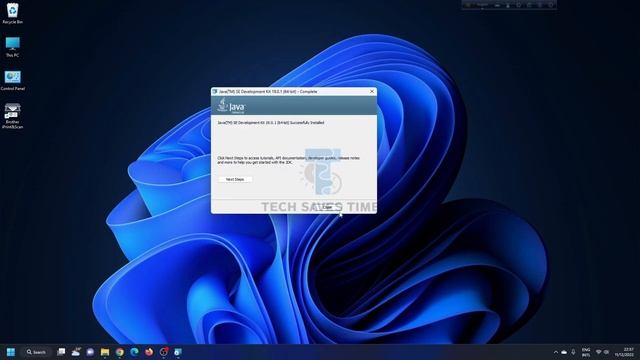Open the Chat app from taskbar
640x360 pixels.
click(90, 352)
